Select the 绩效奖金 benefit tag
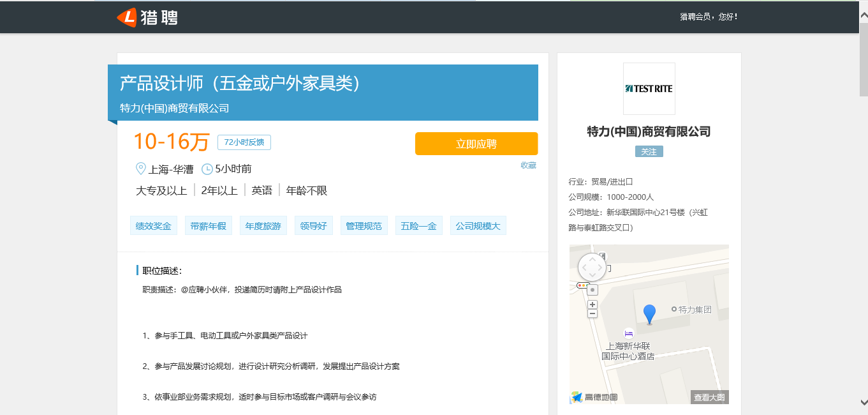868x415 pixels. [x=153, y=225]
